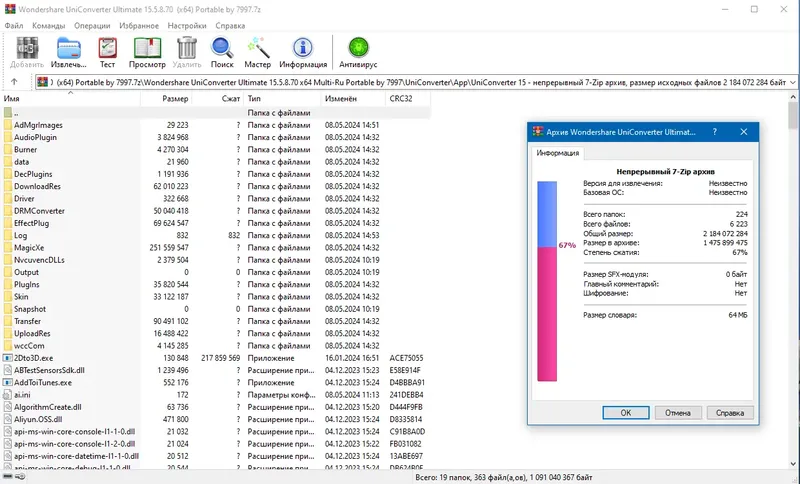Click the Добавить (Add) toolbar icon
This screenshot has height=484, width=800.
coord(27,53)
